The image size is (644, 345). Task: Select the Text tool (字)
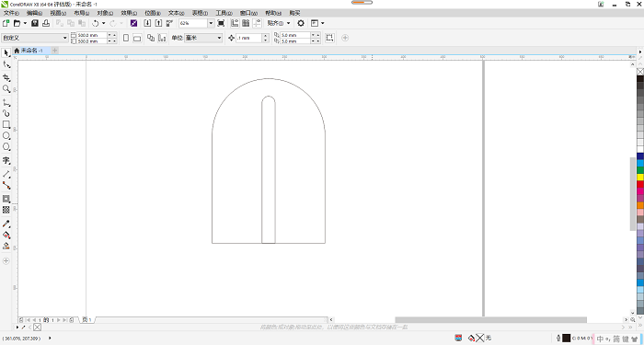(6, 161)
